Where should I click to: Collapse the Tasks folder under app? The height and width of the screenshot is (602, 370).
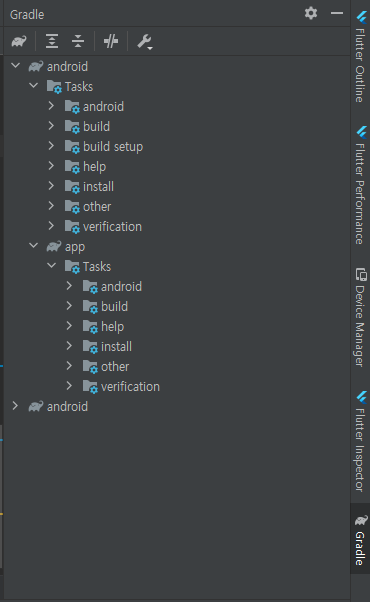click(x=51, y=266)
